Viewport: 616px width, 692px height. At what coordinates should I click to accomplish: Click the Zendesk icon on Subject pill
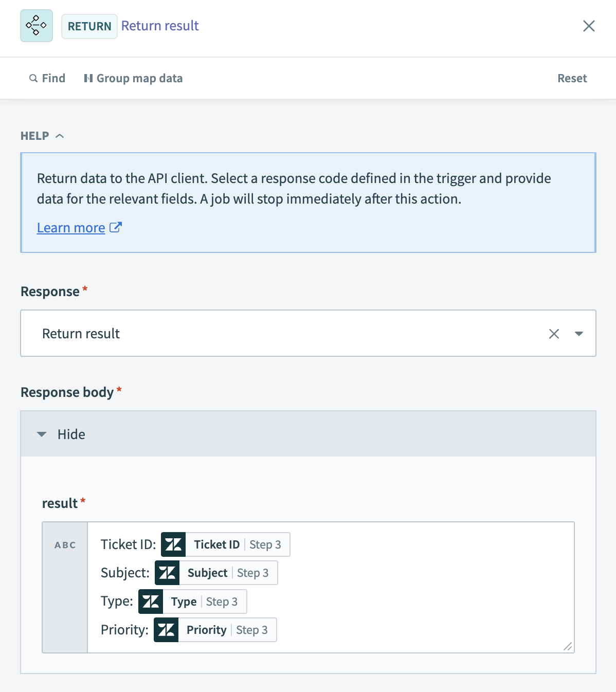pos(167,573)
